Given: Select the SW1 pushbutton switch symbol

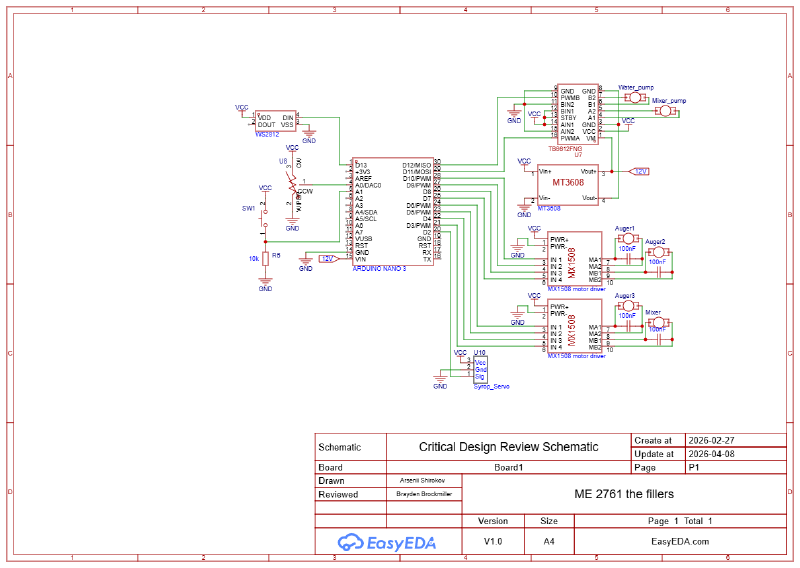Looking at the screenshot, I should click(264, 218).
